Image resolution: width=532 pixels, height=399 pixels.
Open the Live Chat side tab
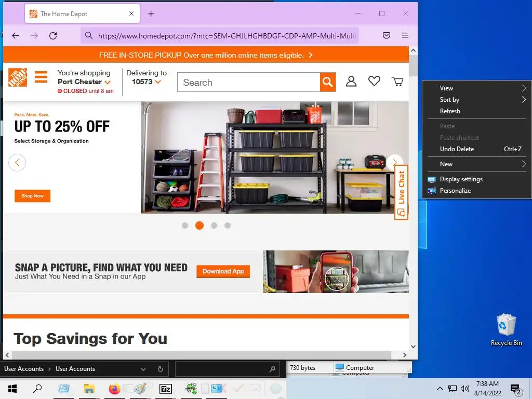(x=401, y=192)
